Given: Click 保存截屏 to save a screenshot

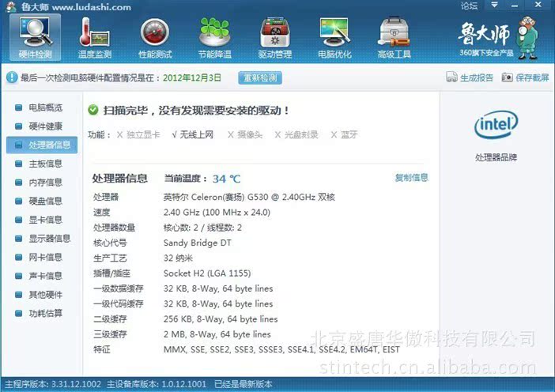Looking at the screenshot, I should point(525,77).
